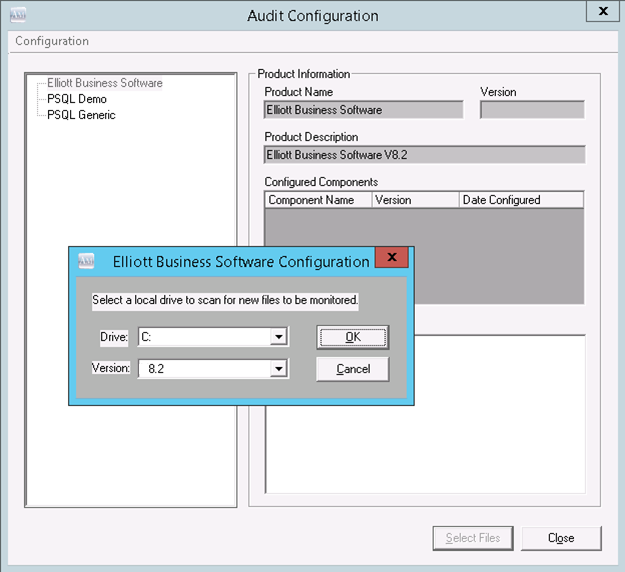Image resolution: width=625 pixels, height=572 pixels.
Task: Click the Drive combo box showing C:
Action: tap(213, 337)
